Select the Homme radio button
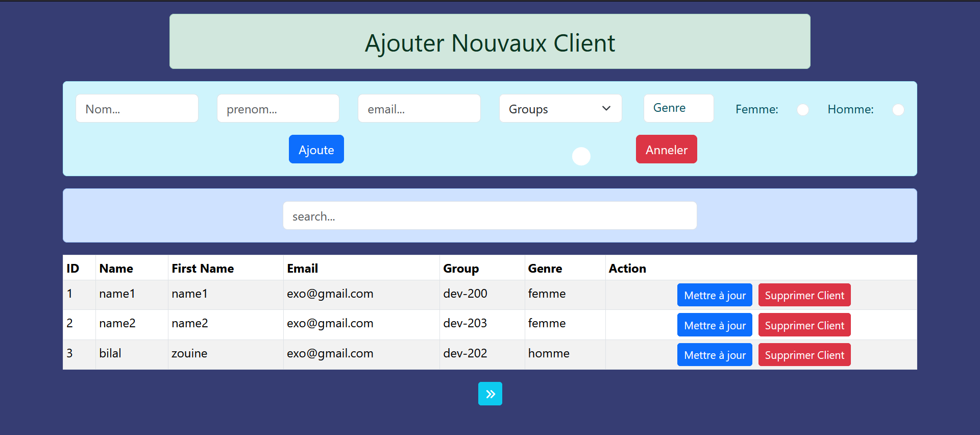Viewport: 980px width, 435px height. coord(898,110)
